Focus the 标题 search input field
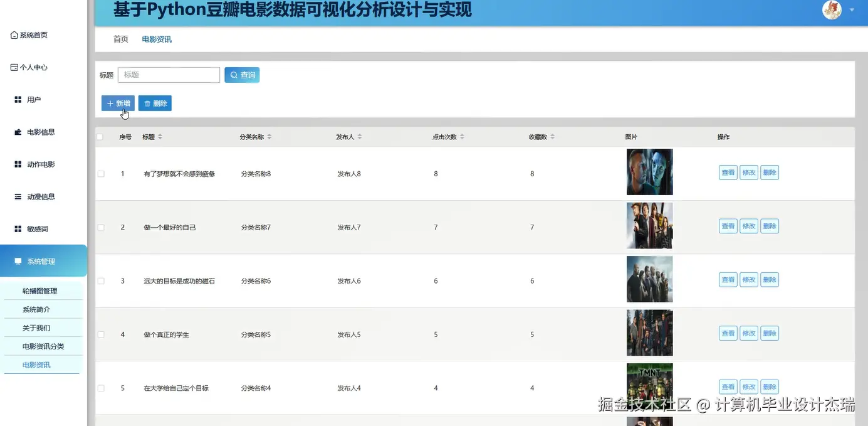The width and height of the screenshot is (868, 426). (169, 75)
